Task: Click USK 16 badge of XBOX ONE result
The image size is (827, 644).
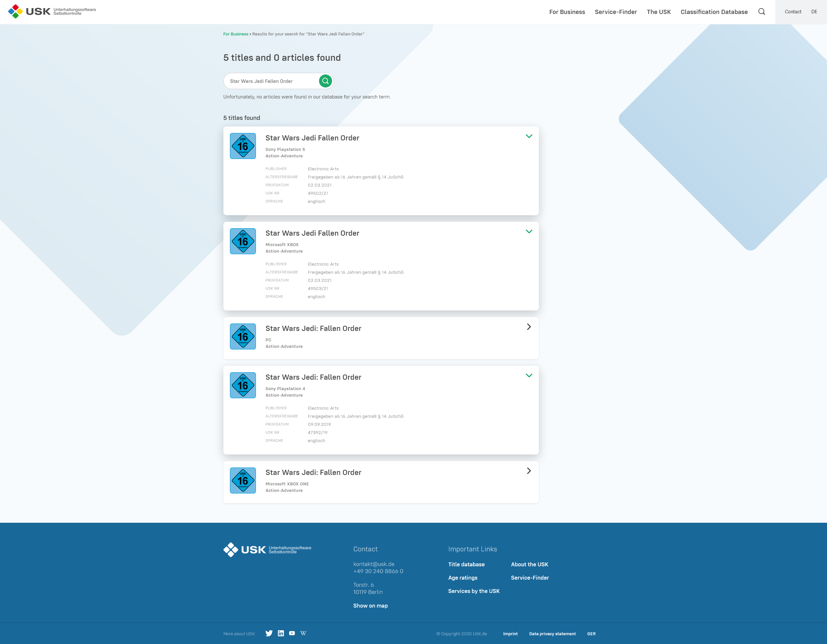Action: (x=243, y=480)
